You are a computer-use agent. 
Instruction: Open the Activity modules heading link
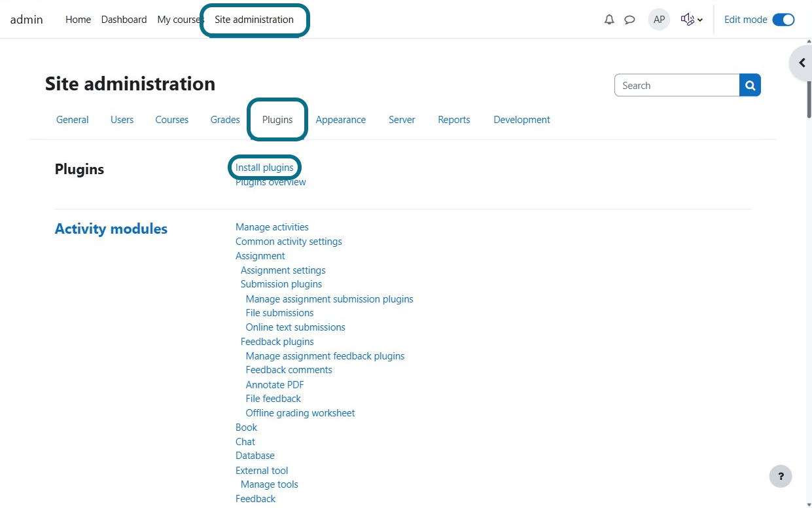point(111,229)
